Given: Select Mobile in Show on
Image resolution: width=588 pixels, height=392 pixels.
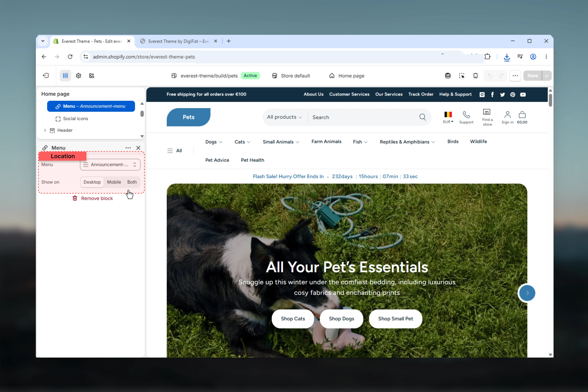Looking at the screenshot, I should (114, 182).
